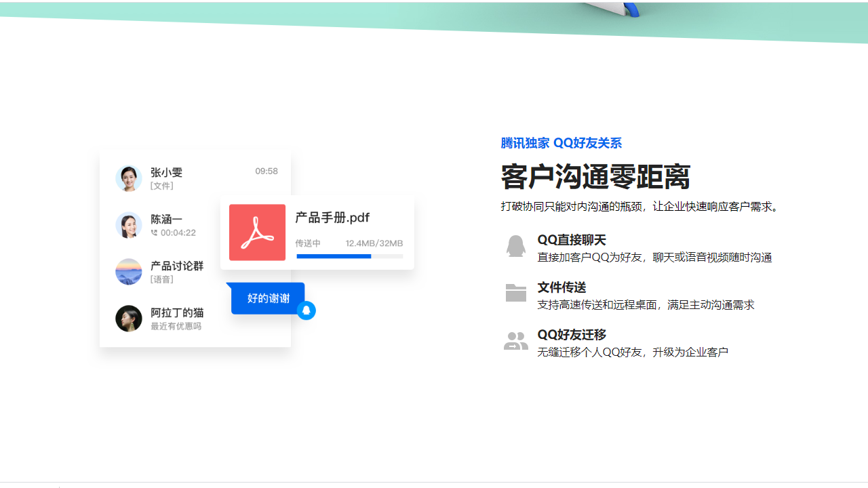Click the voice call icon under 陈涵一
Viewport: 868px width, 488px height.
154,232
